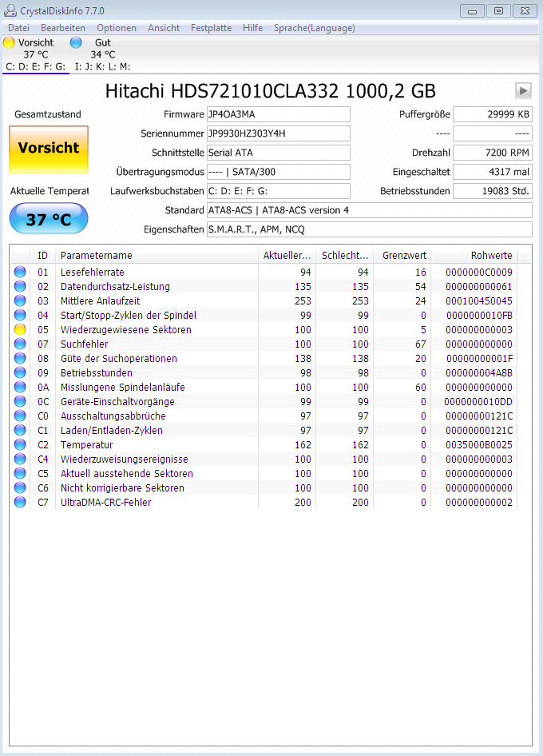The width and height of the screenshot is (543, 756).
Task: Maximize the CrystalDiskInfo window
Action: click(x=498, y=10)
